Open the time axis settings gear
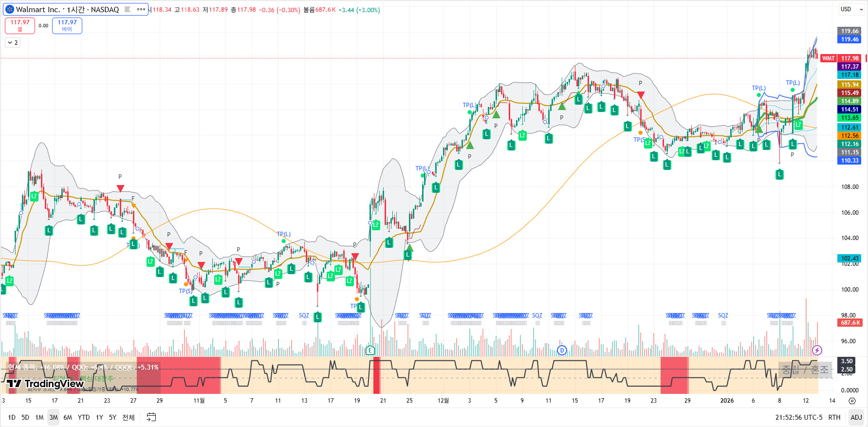Image resolution: width=868 pixels, height=427 pixels. [x=852, y=401]
